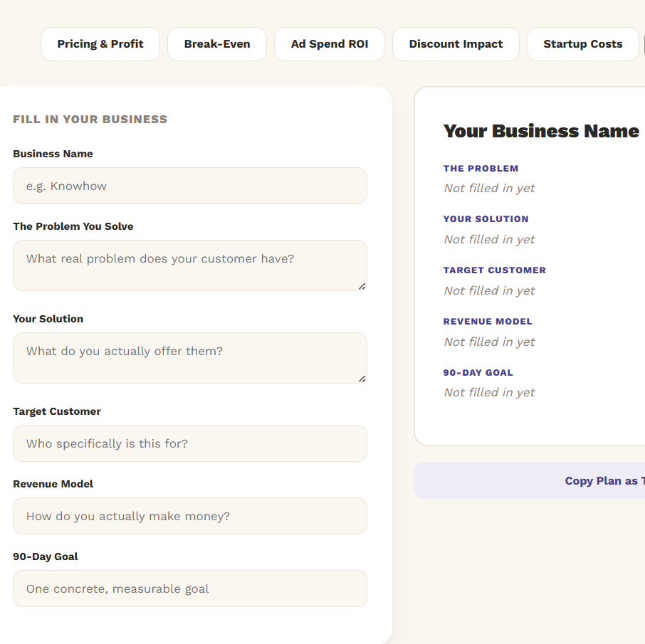Click 'Not filled in yet' under Target Customer

tap(490, 291)
